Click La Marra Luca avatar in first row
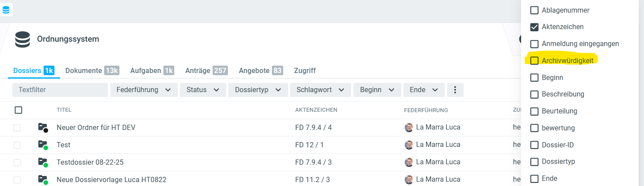The height and width of the screenshot is (186, 644). click(x=409, y=127)
